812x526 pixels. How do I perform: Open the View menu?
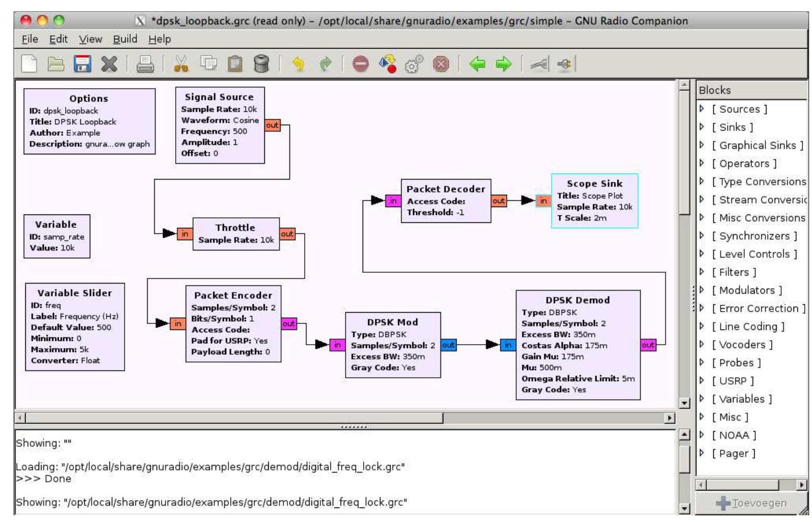pyautogui.click(x=90, y=39)
